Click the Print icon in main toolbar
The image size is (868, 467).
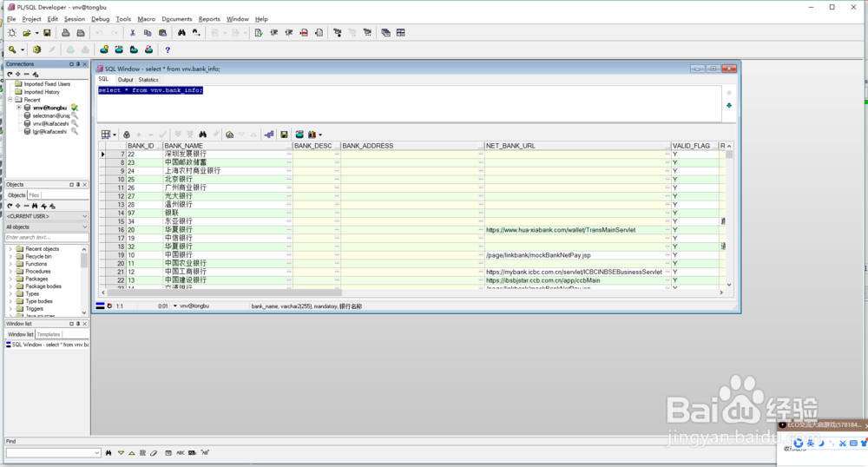(x=65, y=33)
